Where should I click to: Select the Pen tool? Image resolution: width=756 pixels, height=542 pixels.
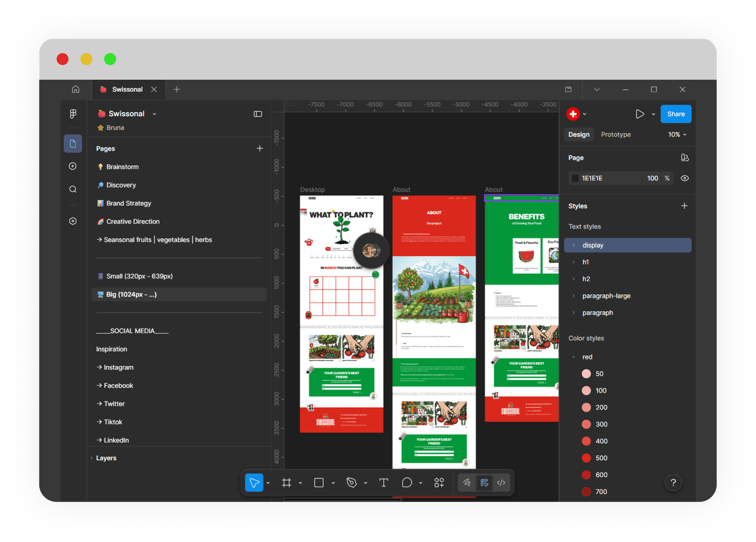351,483
